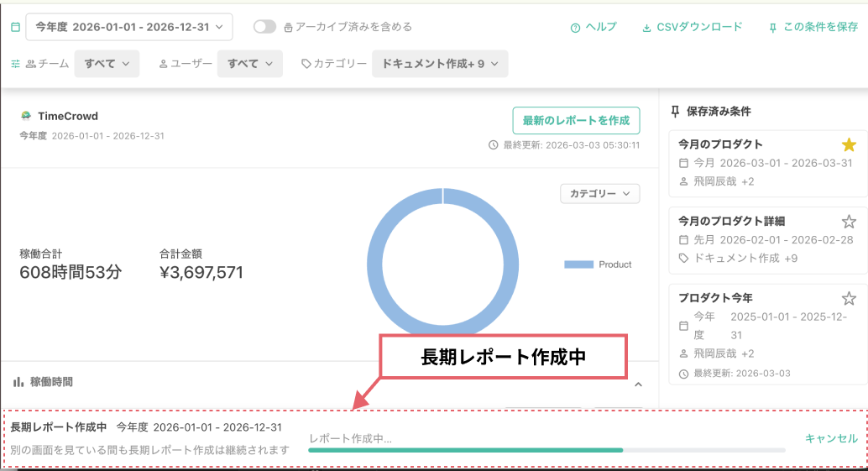Click the calendar icon beside the date range

[x=15, y=27]
